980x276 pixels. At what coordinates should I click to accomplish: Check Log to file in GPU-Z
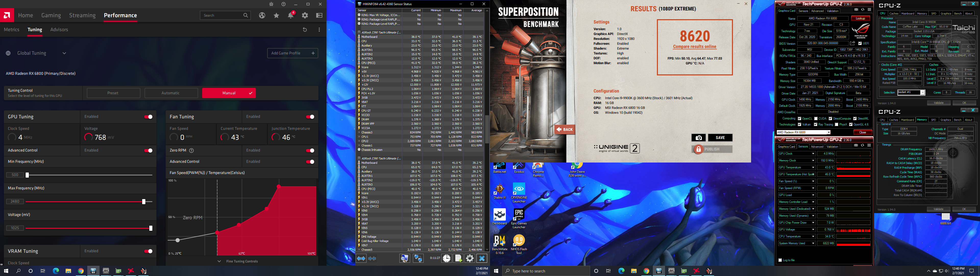click(780, 260)
